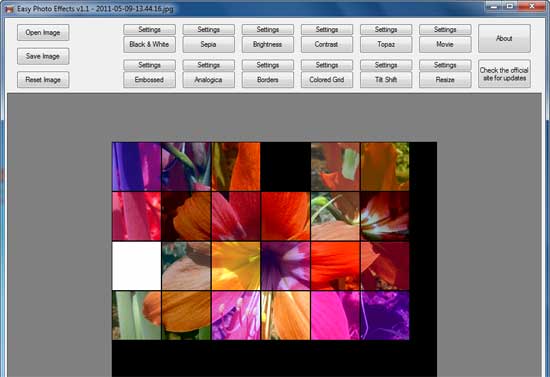Open Settings above Resize
The width and height of the screenshot is (550, 377).
[445, 65]
